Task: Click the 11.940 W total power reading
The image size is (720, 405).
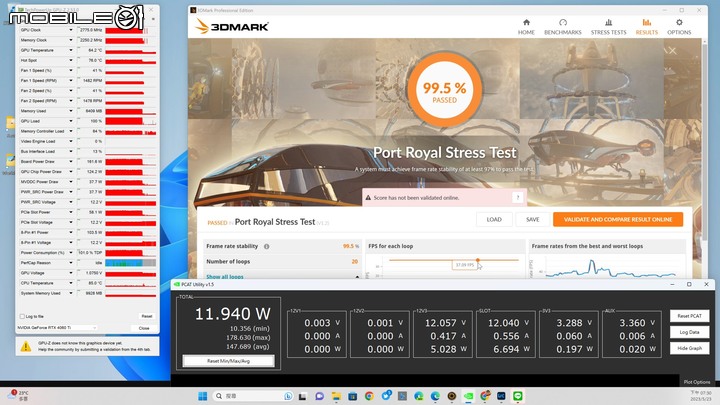Action: [233, 314]
